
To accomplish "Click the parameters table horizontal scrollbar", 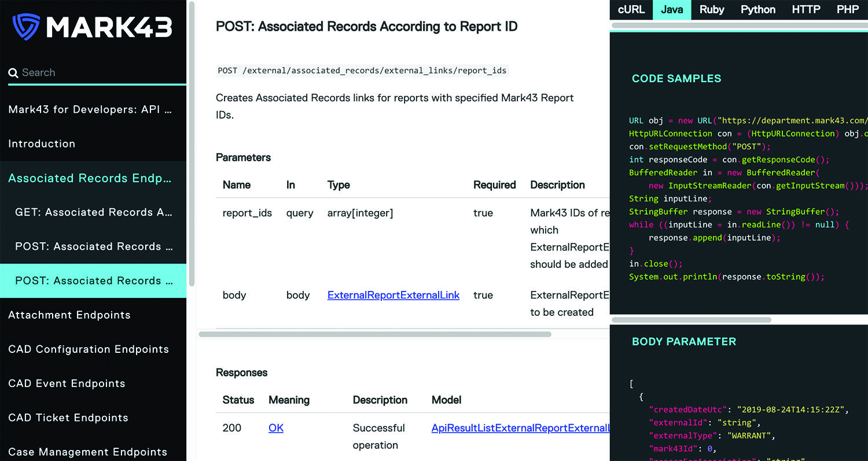I will click(x=375, y=334).
